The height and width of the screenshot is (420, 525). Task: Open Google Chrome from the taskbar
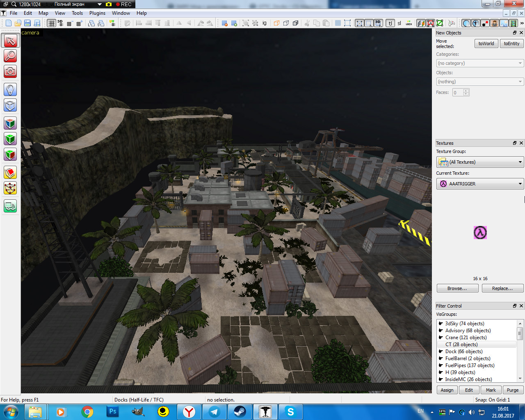pyautogui.click(x=87, y=412)
